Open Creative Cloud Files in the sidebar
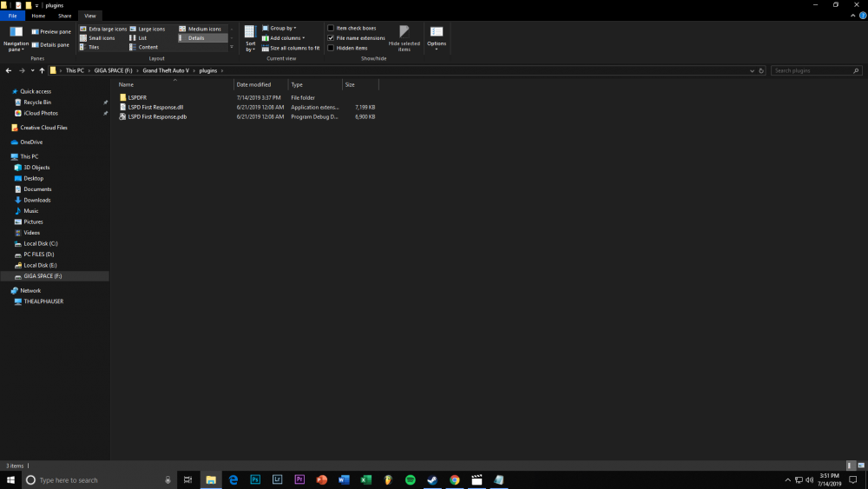 (x=43, y=128)
